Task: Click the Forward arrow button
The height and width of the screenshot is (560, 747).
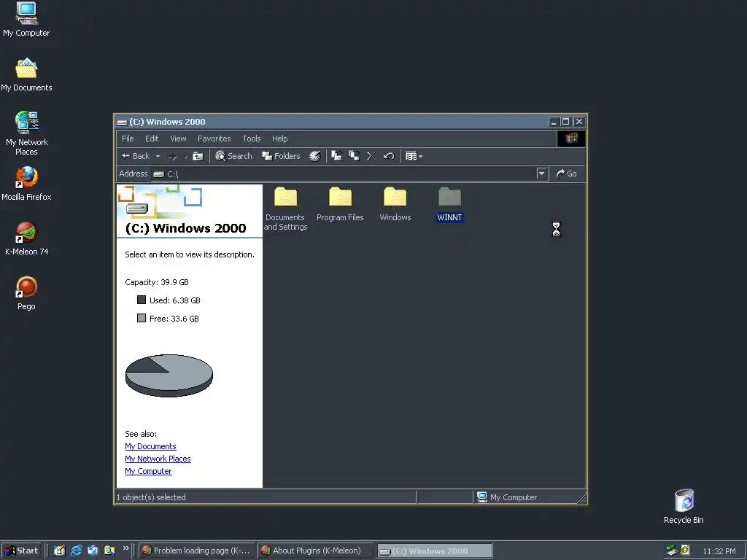Action: click(172, 156)
